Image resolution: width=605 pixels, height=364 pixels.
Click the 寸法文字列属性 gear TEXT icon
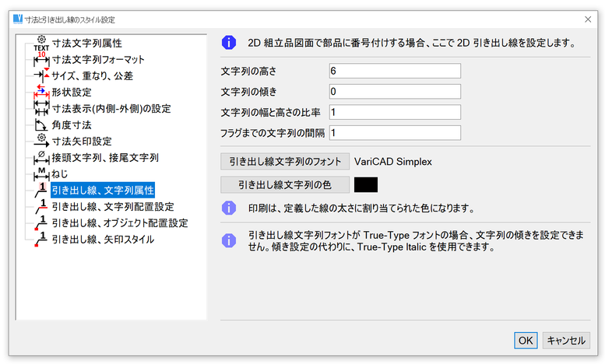point(41,44)
